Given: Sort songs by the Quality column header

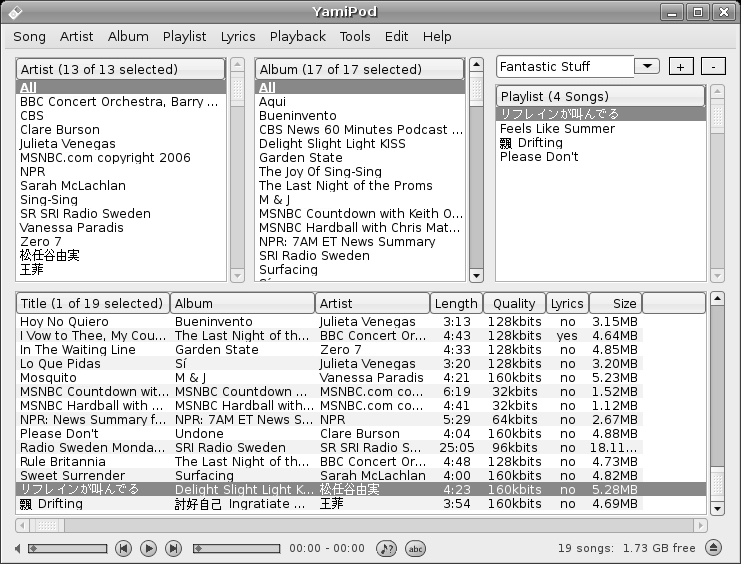Looking at the screenshot, I should (x=514, y=303).
